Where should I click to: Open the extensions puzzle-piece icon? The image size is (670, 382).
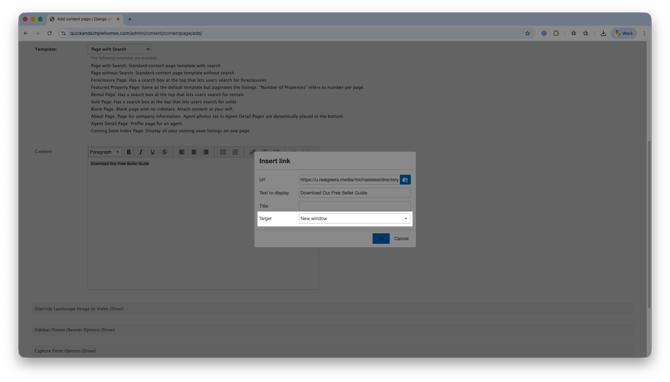(556, 33)
